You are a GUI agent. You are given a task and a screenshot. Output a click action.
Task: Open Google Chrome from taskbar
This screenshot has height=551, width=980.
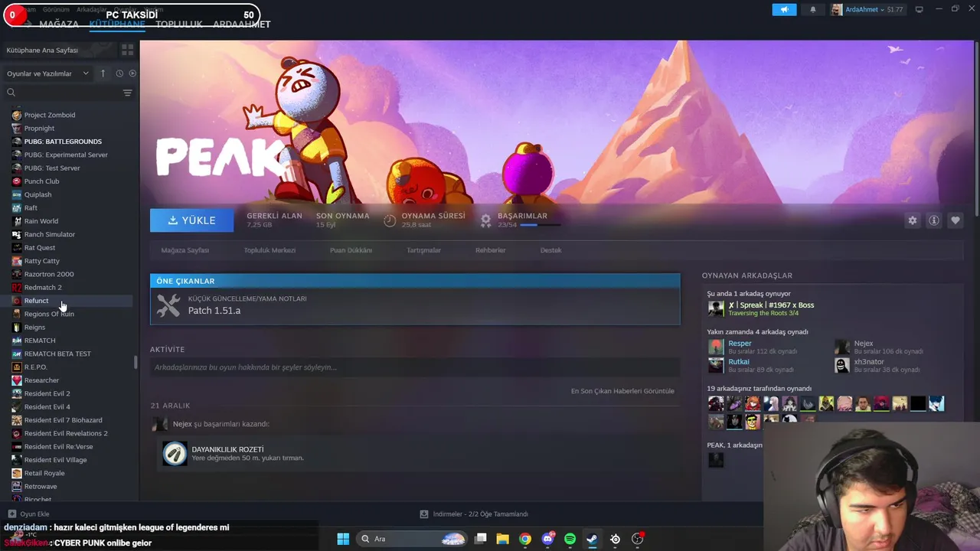point(524,539)
